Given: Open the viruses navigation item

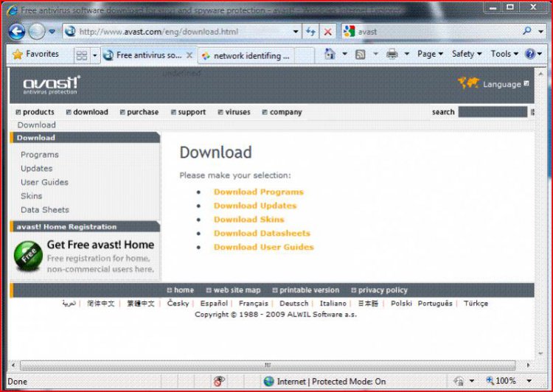Looking at the screenshot, I should coord(234,112).
